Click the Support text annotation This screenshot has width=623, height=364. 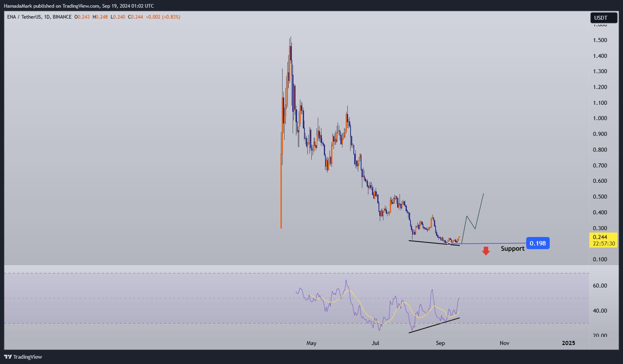(x=512, y=249)
